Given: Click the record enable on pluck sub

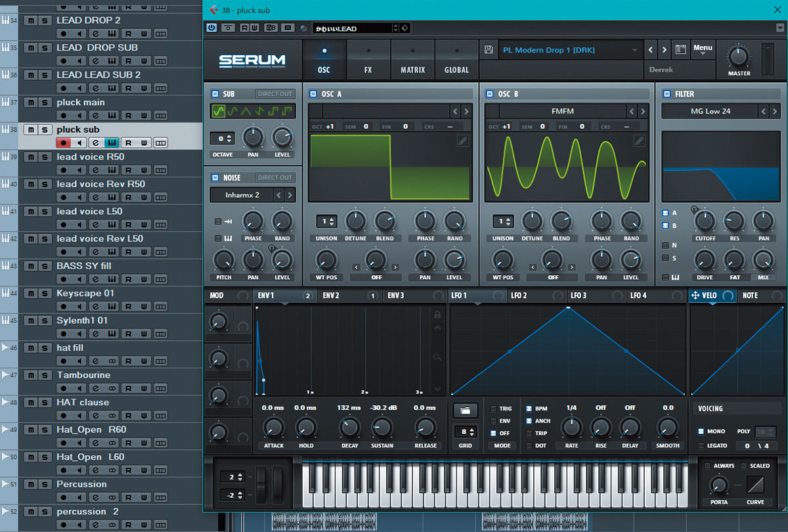Looking at the screenshot, I should click(64, 143).
